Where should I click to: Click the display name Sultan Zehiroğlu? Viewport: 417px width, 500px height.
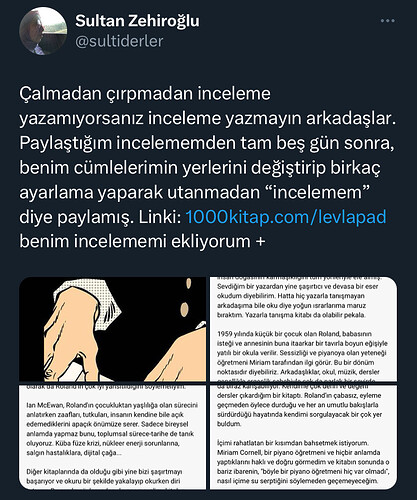pyautogui.click(x=137, y=21)
